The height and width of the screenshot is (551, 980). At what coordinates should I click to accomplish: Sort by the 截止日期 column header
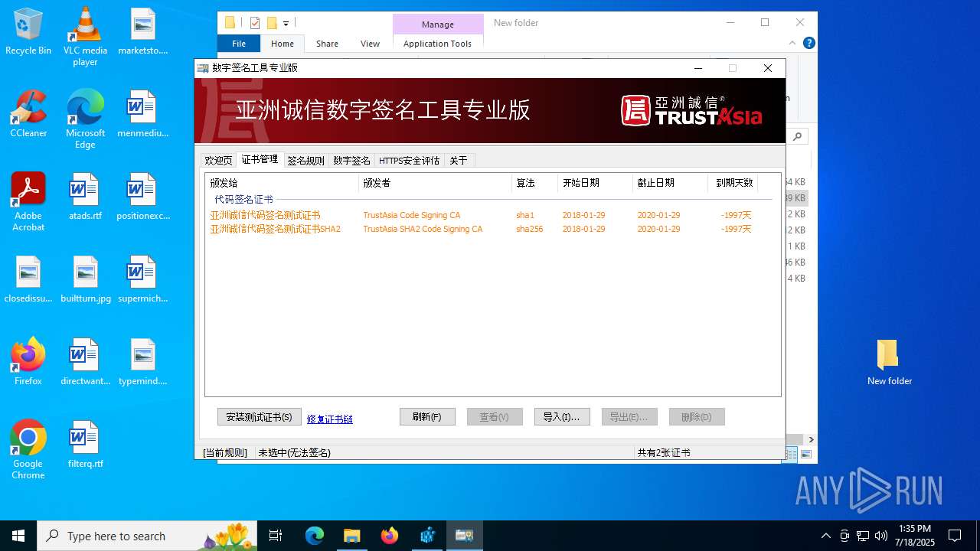[x=670, y=183]
